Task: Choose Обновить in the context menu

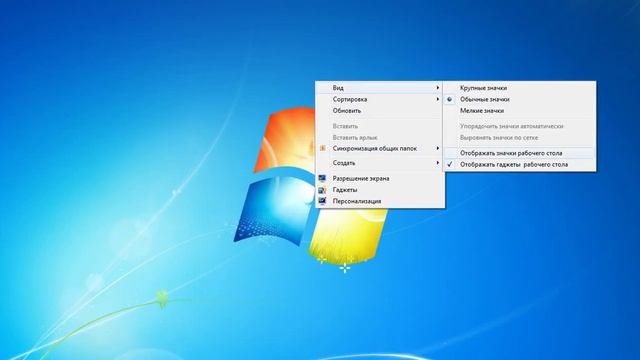Action: (x=380, y=111)
